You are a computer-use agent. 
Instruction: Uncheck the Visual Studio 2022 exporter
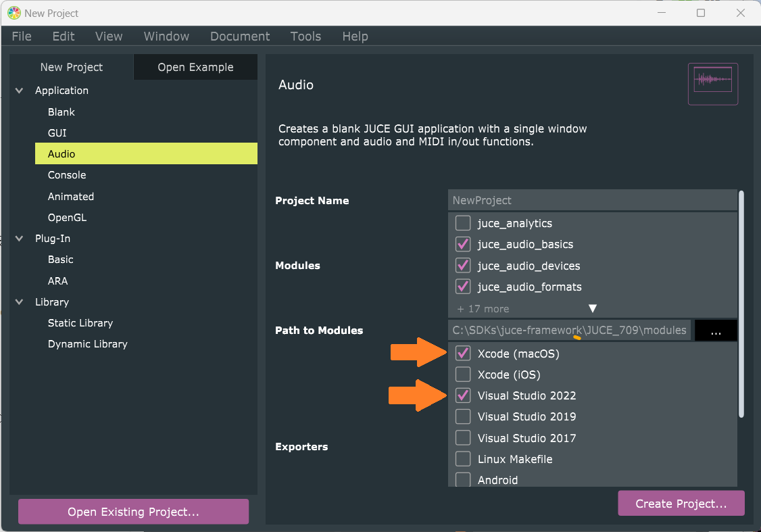click(x=463, y=395)
